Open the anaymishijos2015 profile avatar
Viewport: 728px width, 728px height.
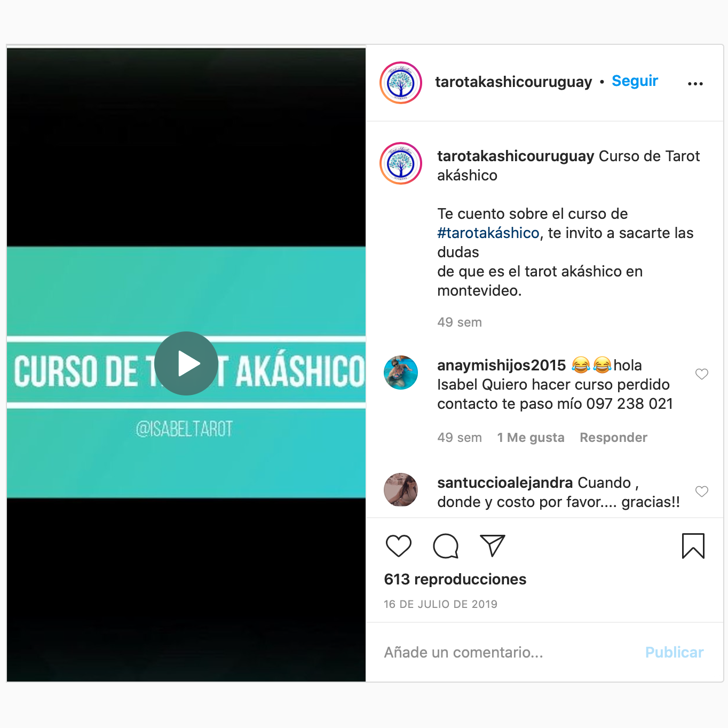click(401, 373)
